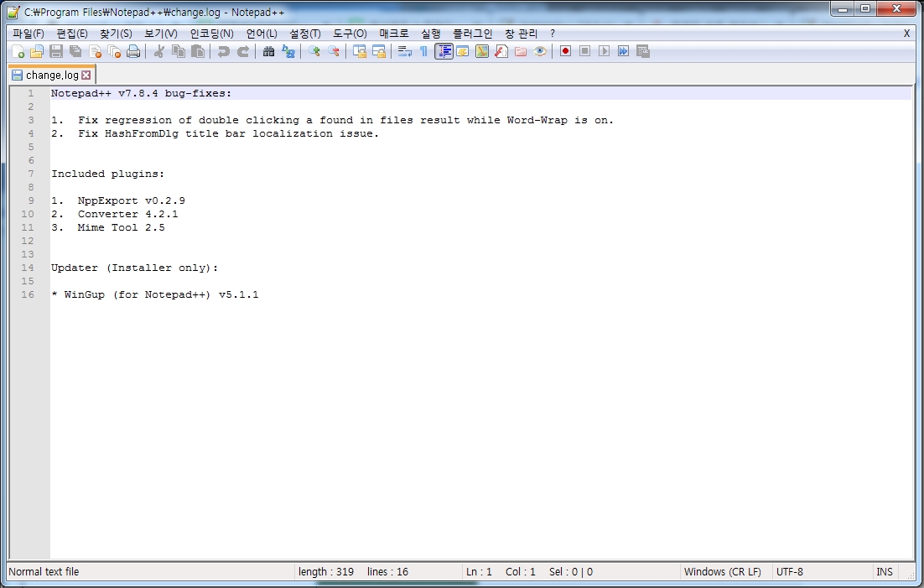Open the 파일(F) menu
Screen dimensions: 924x588
click(x=29, y=34)
